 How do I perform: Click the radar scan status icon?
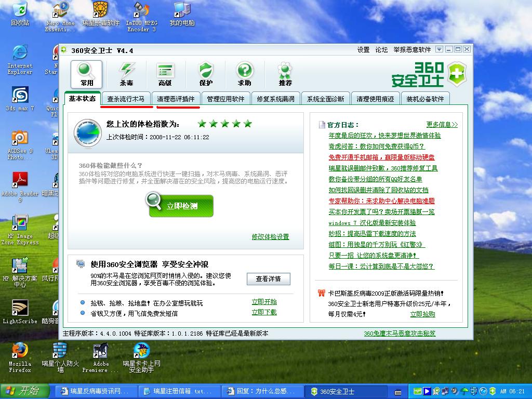pos(88,132)
